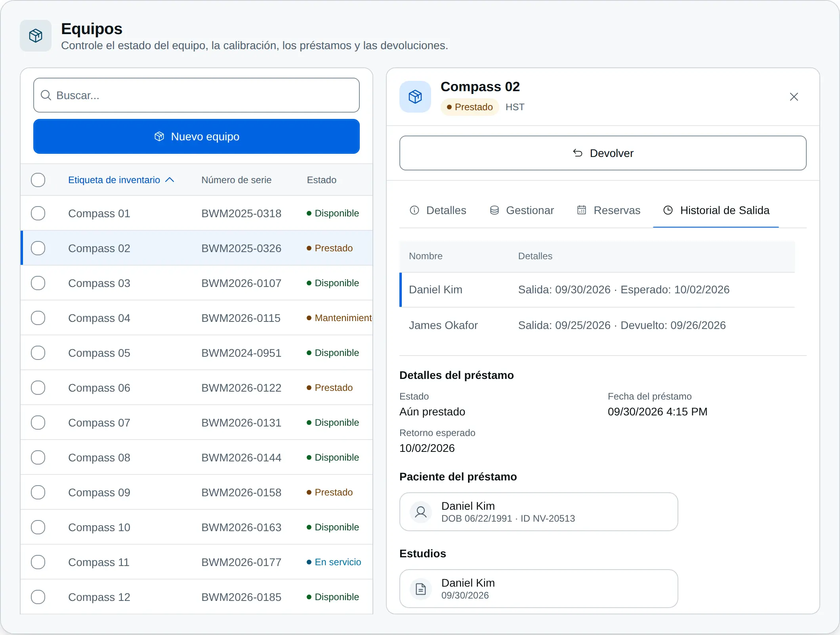
Task: Click the search magnifier icon
Action: 46,95
